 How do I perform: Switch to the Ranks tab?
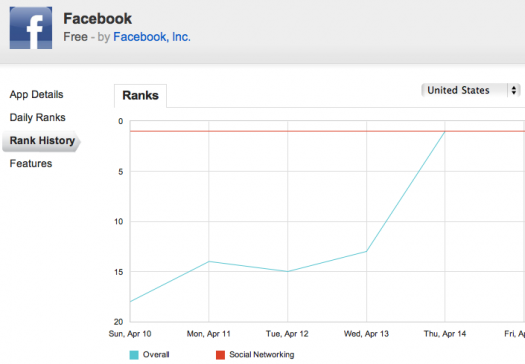140,96
